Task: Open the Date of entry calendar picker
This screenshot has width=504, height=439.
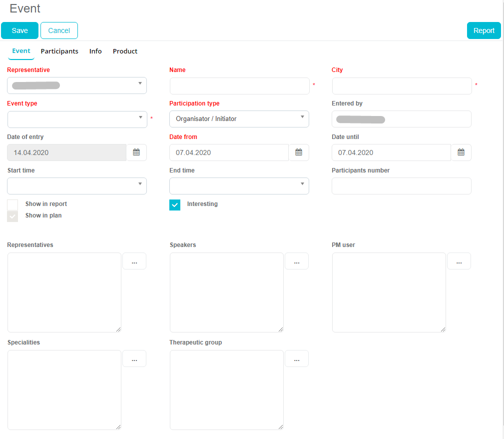Action: tap(136, 152)
